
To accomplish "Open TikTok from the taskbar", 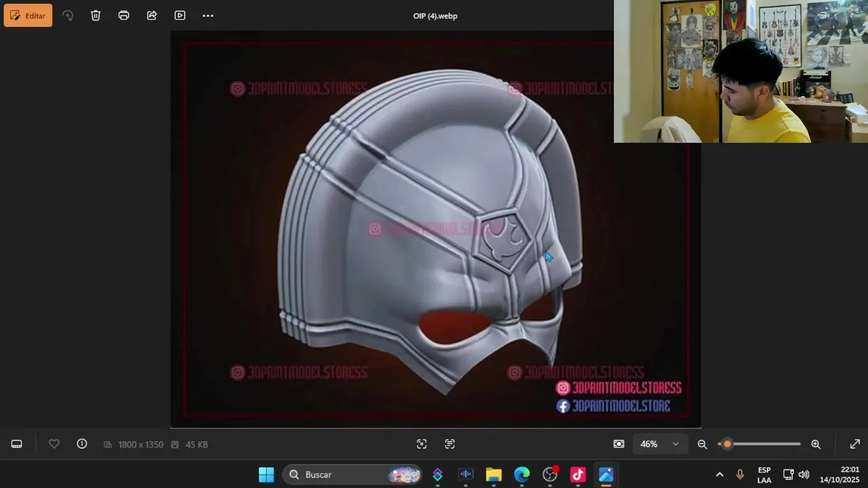I will (x=578, y=474).
